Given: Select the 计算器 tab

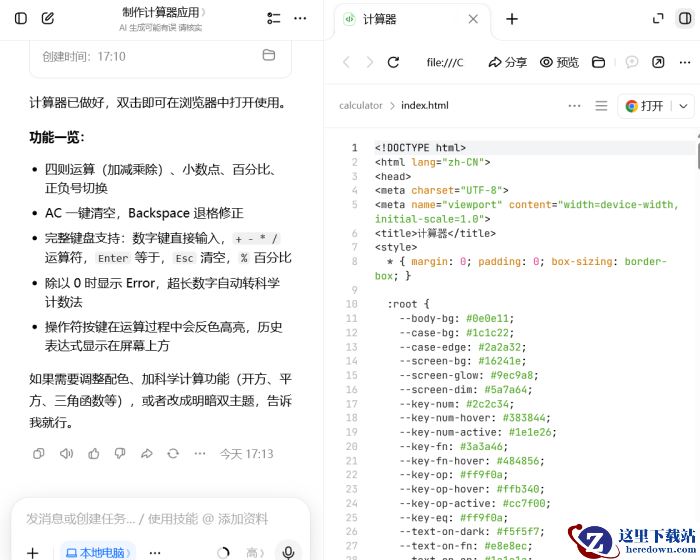Looking at the screenshot, I should tap(411, 19).
